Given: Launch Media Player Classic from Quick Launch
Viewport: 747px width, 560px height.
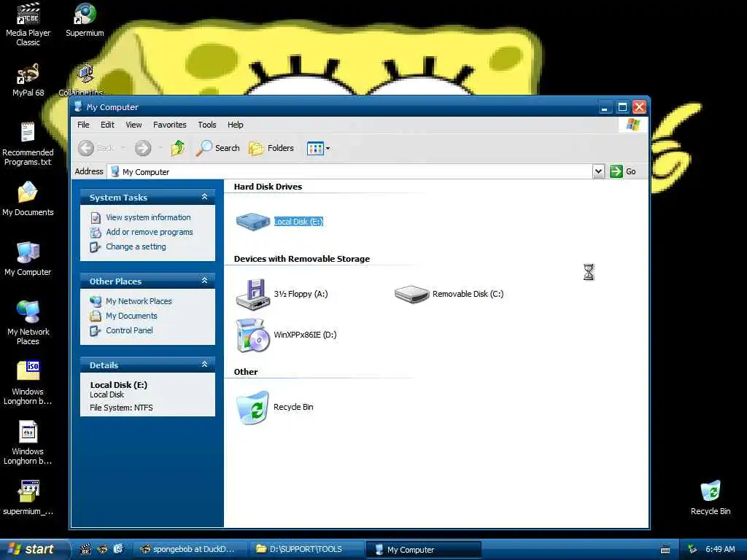Looking at the screenshot, I should pyautogui.click(x=86, y=550).
